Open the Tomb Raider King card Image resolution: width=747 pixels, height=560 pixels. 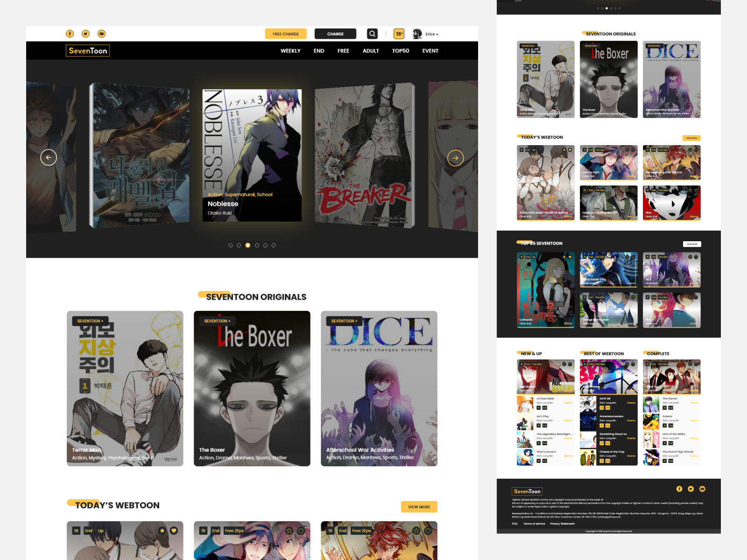coord(609,270)
